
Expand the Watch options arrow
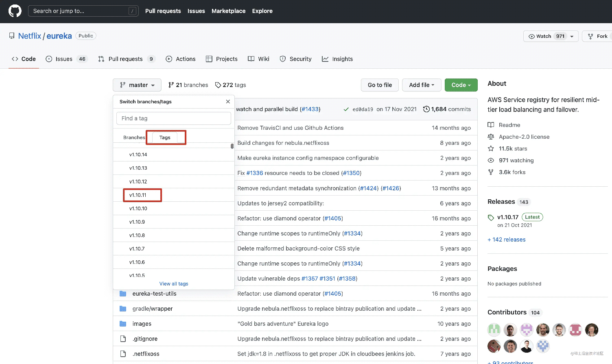[572, 36]
